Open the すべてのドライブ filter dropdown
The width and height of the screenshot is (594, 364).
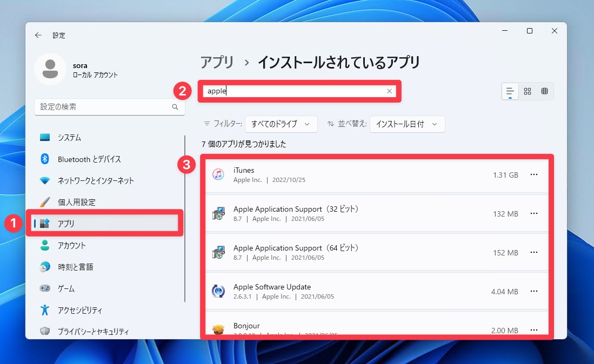click(281, 124)
